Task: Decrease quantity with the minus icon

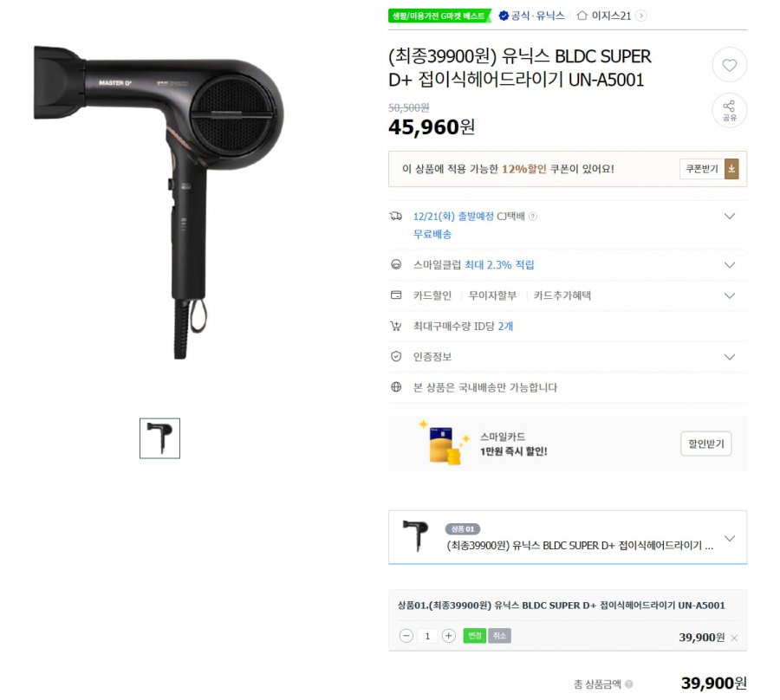Action: click(406, 636)
